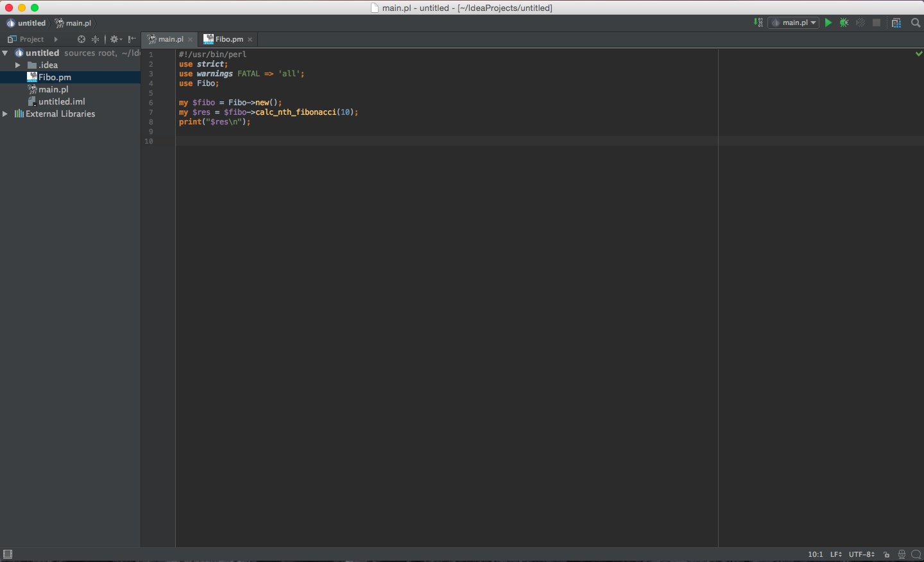This screenshot has height=562, width=924.
Task: Toggle tool window buttons in bottom-left corner
Action: click(x=8, y=554)
